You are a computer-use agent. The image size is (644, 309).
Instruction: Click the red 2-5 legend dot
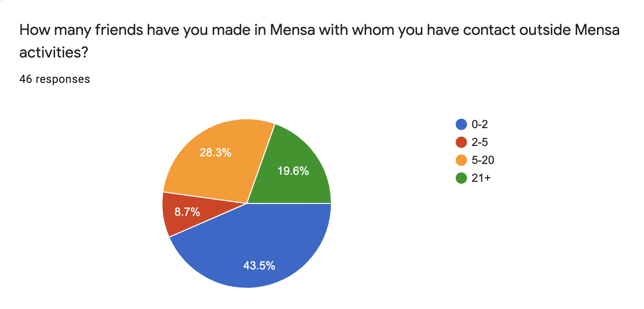(461, 142)
